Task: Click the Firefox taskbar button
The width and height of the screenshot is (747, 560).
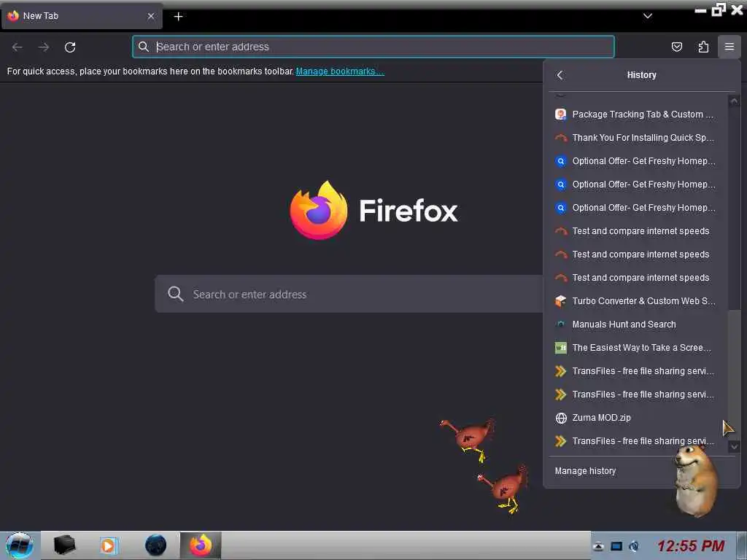Action: [x=201, y=545]
